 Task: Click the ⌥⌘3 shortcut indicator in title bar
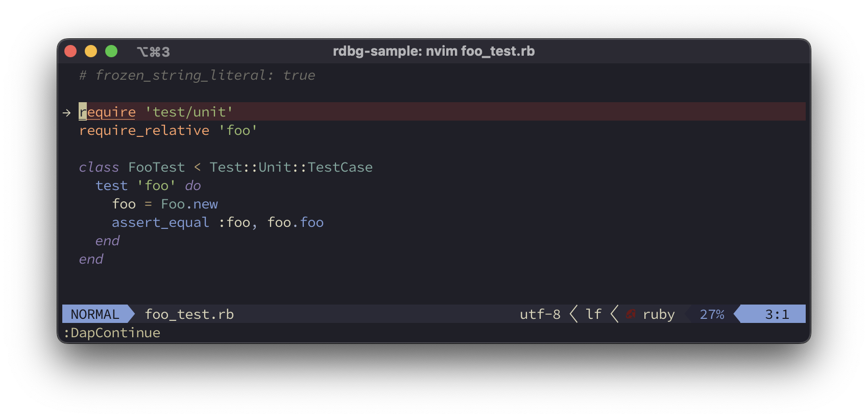pyautogui.click(x=153, y=52)
